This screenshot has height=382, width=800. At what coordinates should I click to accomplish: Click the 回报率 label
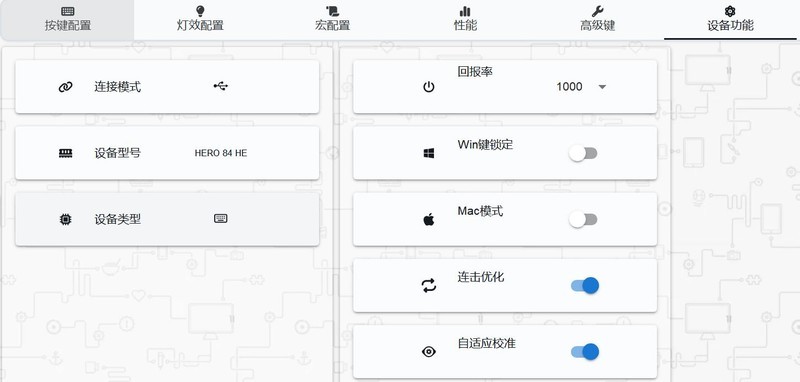[475, 72]
